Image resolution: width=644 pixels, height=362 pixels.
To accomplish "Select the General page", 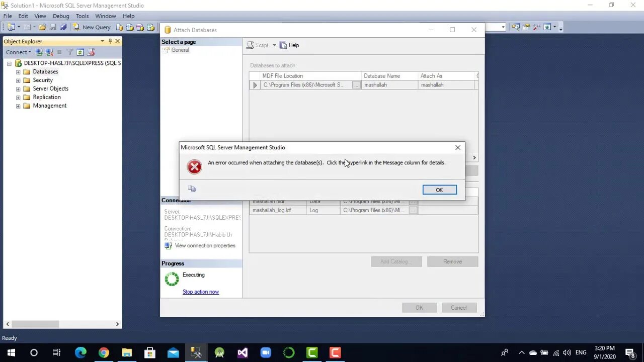I will (x=180, y=50).
